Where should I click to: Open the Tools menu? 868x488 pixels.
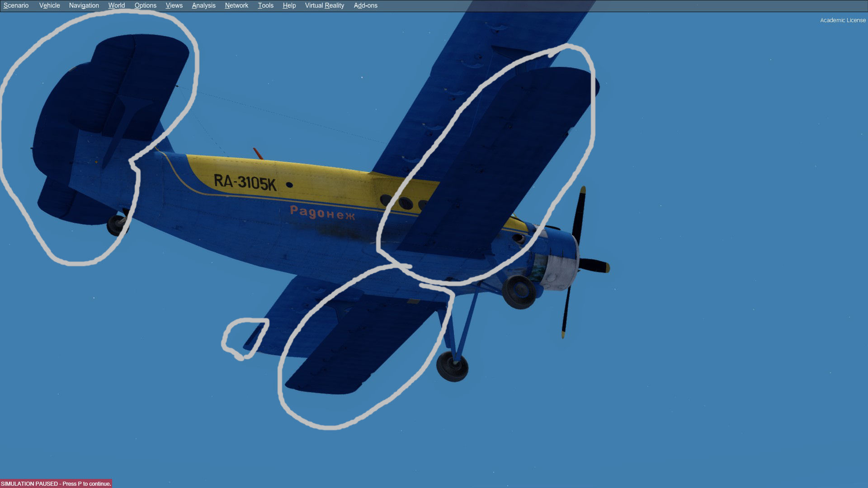(x=265, y=5)
